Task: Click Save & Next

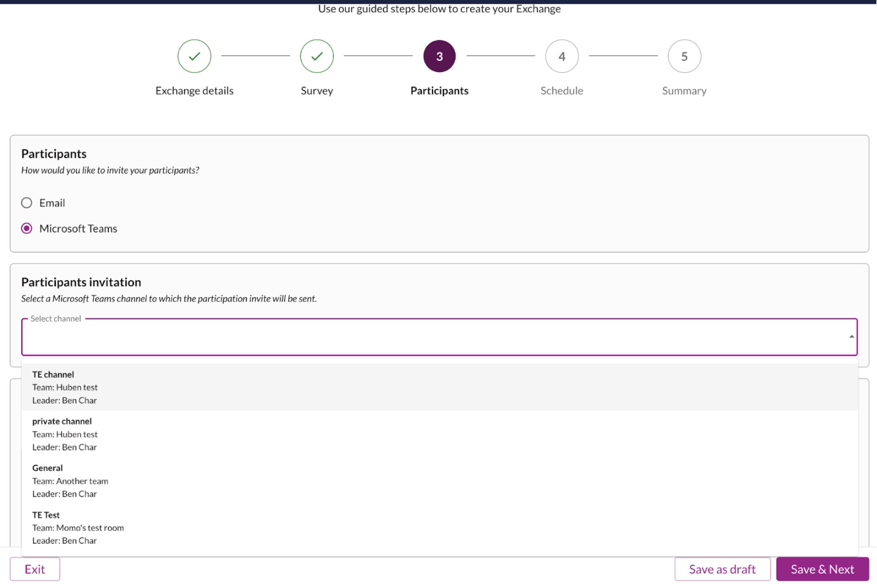Action: [822, 569]
